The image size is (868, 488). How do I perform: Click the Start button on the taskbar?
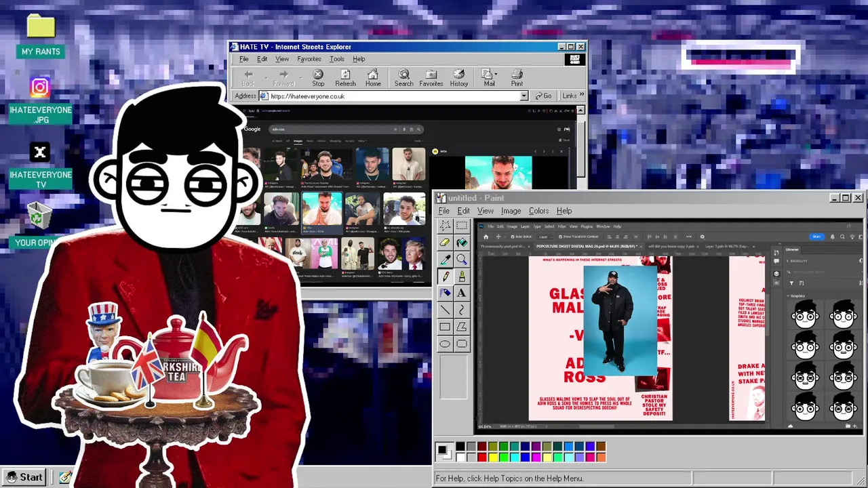pos(24,477)
